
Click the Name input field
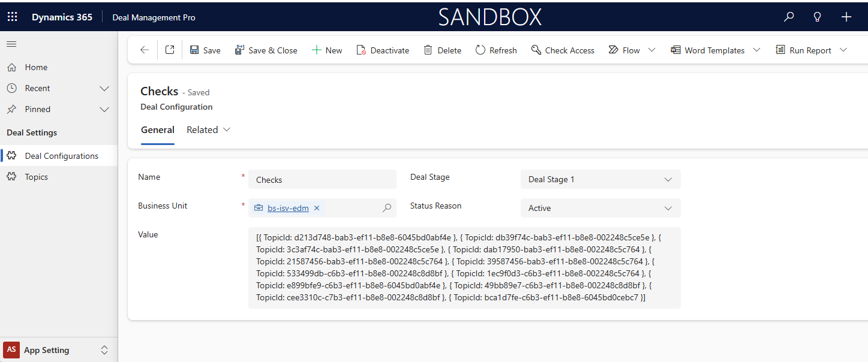322,180
